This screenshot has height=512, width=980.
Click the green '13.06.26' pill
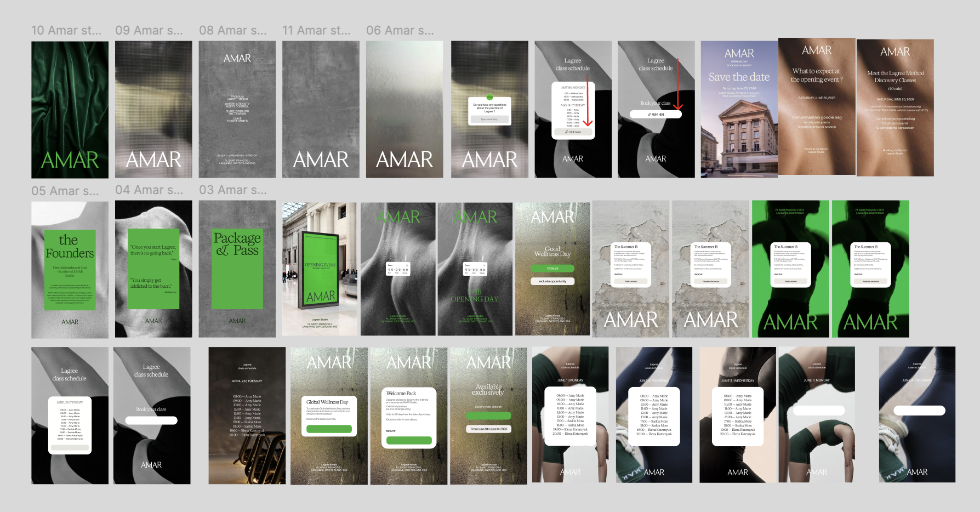coord(552,269)
